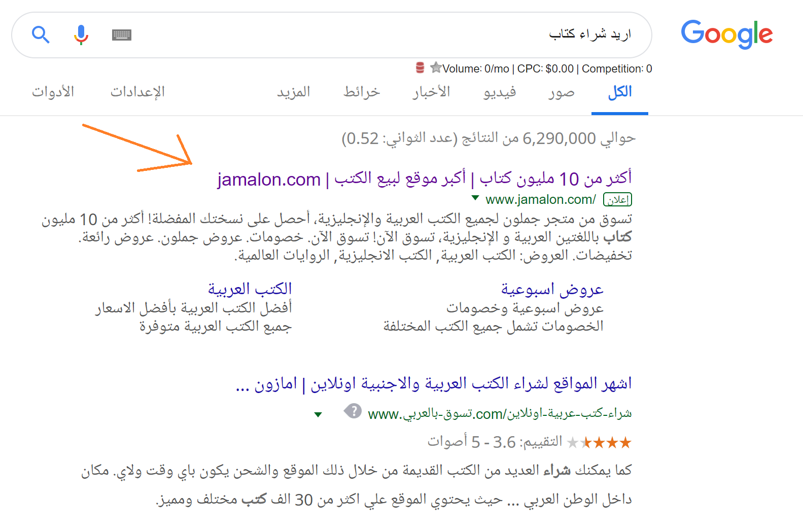Open the الإعدادات menu
Viewport: 803px width, 532px height.
click(137, 92)
